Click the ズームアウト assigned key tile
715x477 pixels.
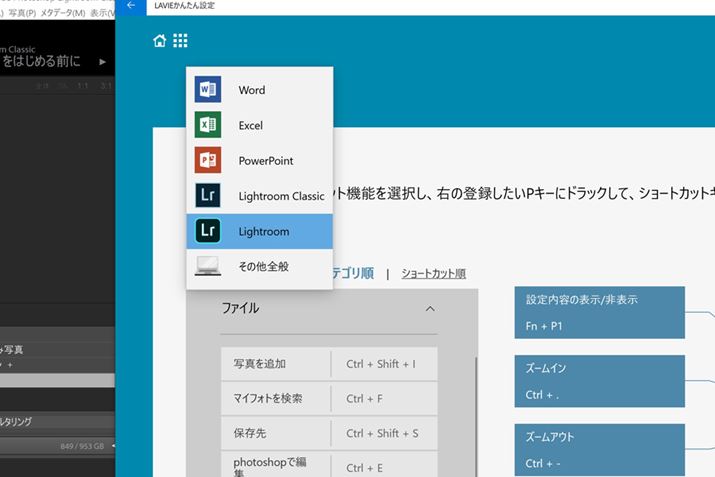coord(600,450)
